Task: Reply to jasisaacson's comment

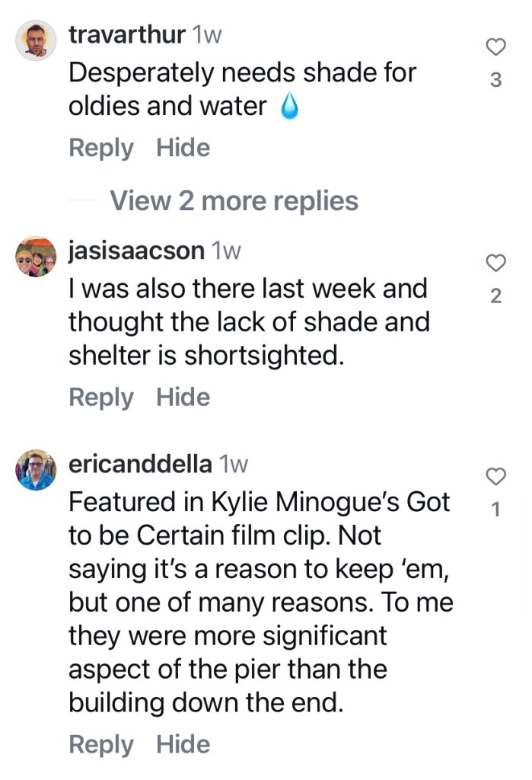Action: pos(100,397)
